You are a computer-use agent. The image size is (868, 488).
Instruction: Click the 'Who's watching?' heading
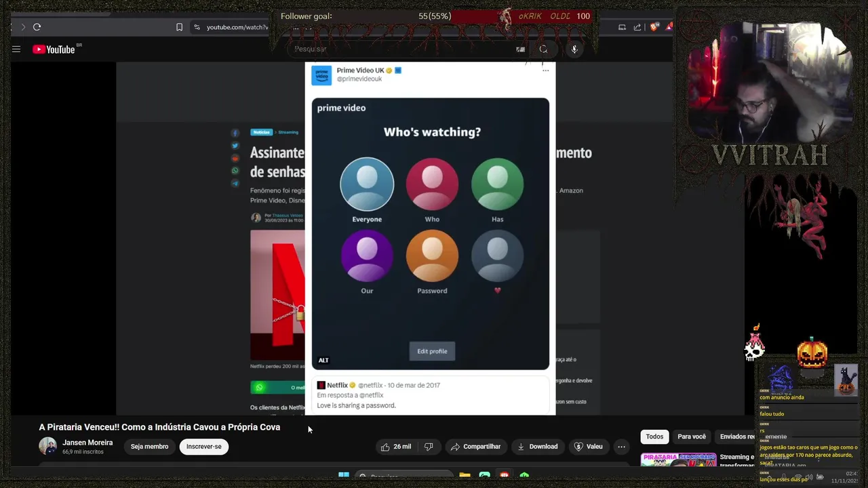[x=432, y=132]
